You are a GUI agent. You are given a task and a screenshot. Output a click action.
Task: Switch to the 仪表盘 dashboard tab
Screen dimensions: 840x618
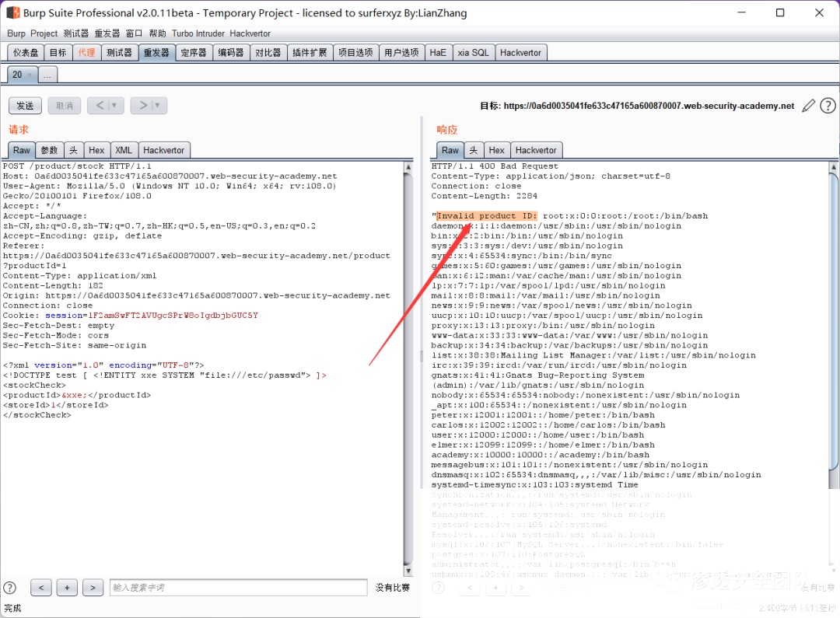point(26,53)
